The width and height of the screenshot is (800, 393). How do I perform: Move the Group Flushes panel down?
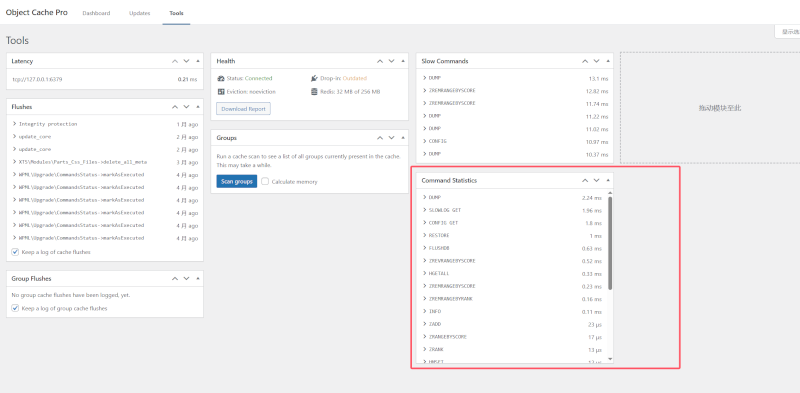coord(186,278)
